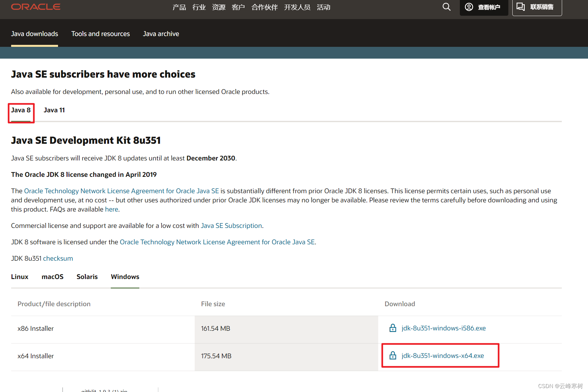Open first Oracle Technology Network License Agreement link
Viewport: 588px width, 392px height.
(x=122, y=191)
